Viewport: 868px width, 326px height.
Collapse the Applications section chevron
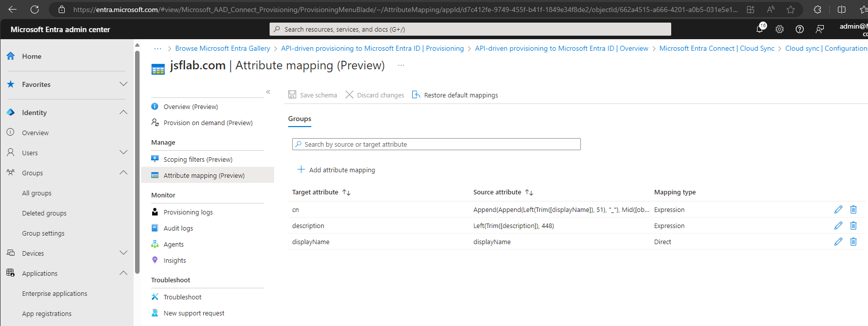[123, 273]
